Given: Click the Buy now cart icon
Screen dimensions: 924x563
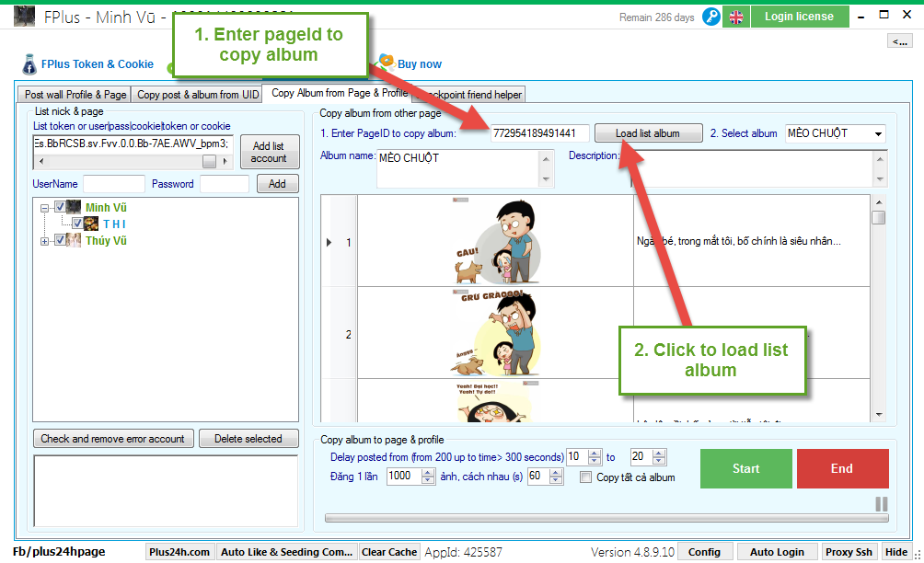Looking at the screenshot, I should (x=386, y=61).
